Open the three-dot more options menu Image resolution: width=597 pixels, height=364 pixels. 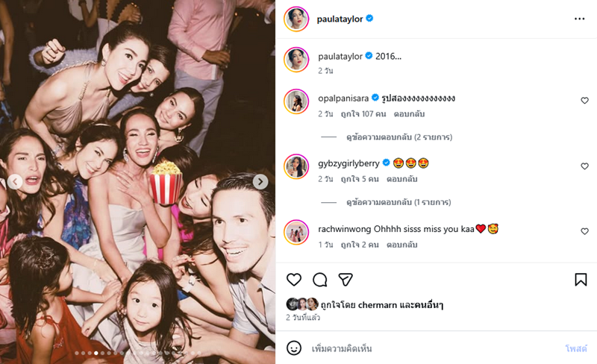[x=580, y=19]
